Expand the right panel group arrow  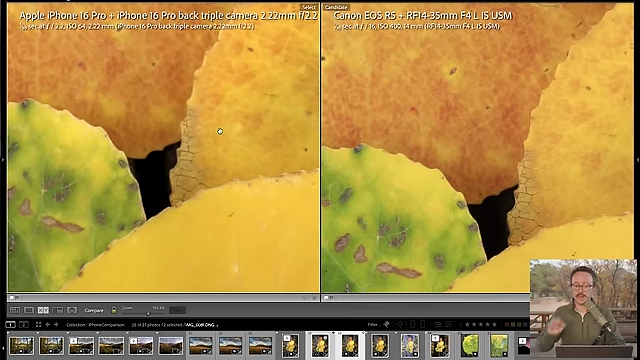[638, 160]
